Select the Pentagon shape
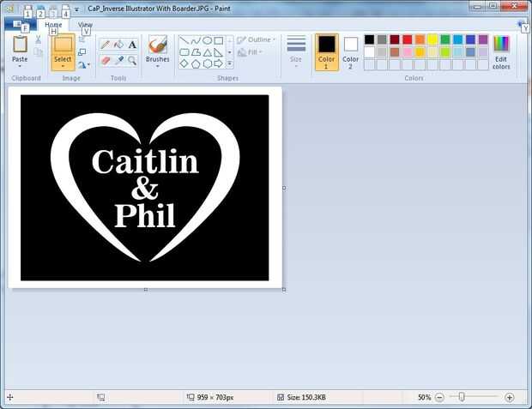This screenshot has height=409, width=532. pyautogui.click(x=196, y=63)
